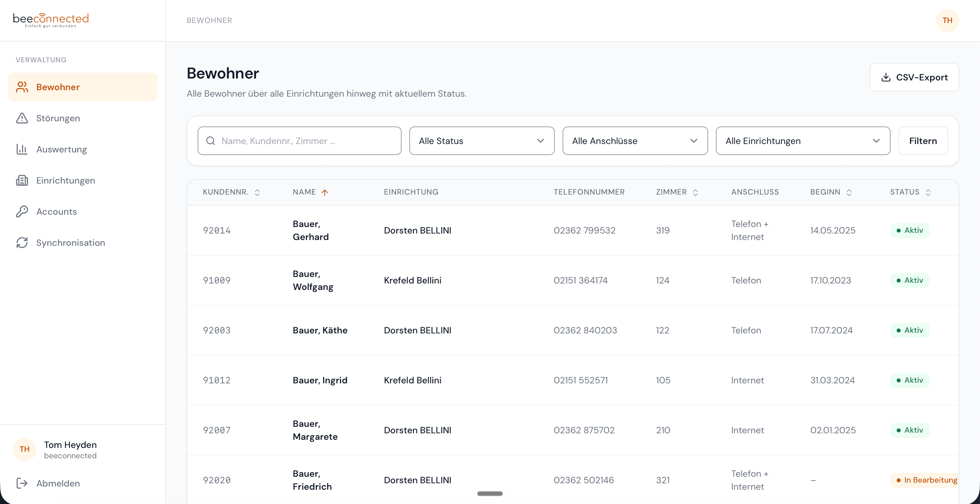Click the TH avatar beside Tom Heyden
The height and width of the screenshot is (504, 980).
pos(24,449)
